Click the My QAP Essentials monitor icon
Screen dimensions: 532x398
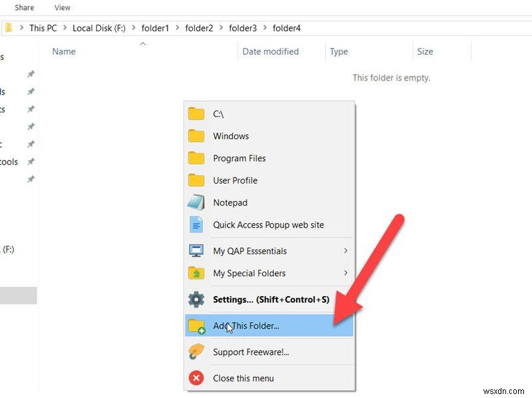(x=196, y=251)
